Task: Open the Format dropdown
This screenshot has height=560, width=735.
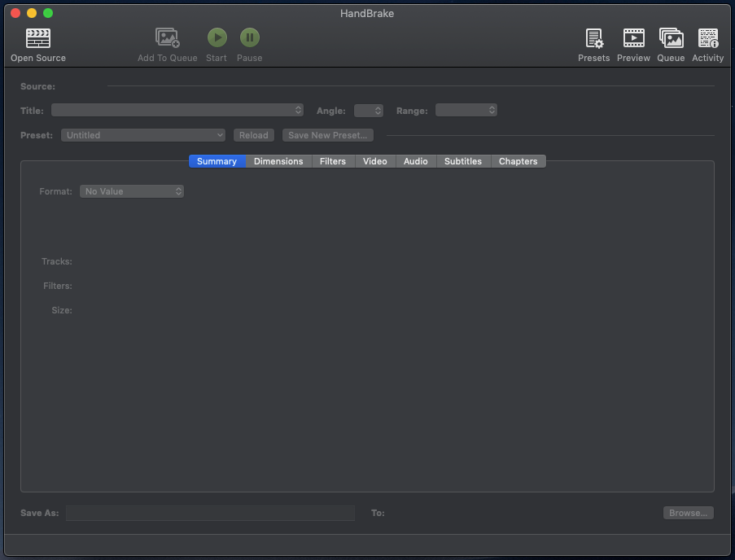Action: click(131, 190)
